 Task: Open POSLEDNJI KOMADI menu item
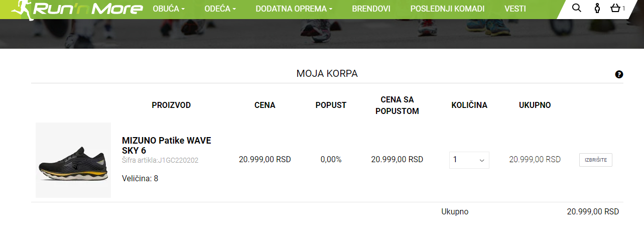(447, 9)
